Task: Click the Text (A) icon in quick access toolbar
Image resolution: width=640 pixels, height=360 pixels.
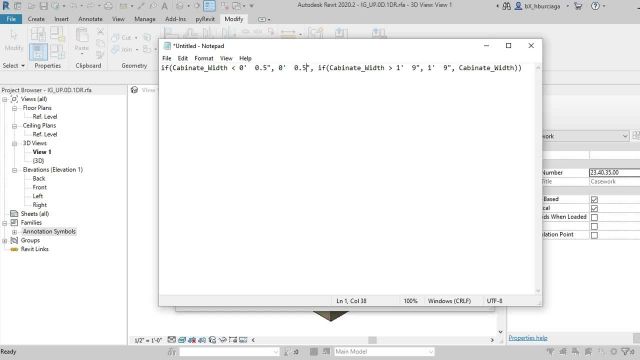Action: (164, 6)
